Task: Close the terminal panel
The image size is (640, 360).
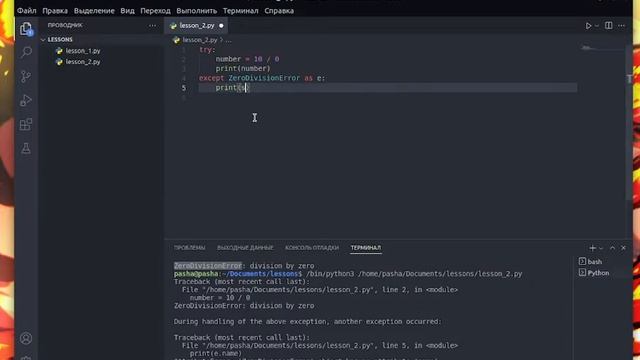Action: [x=623, y=248]
